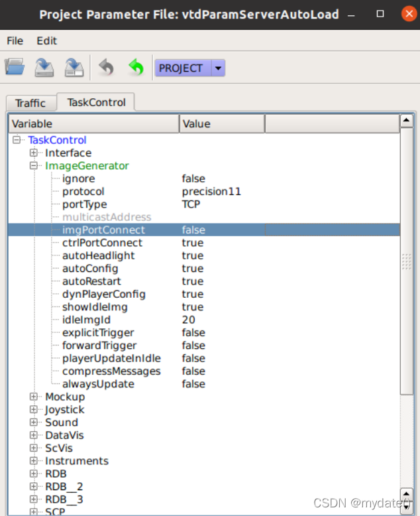Select the idleImgId variable

[86, 320]
